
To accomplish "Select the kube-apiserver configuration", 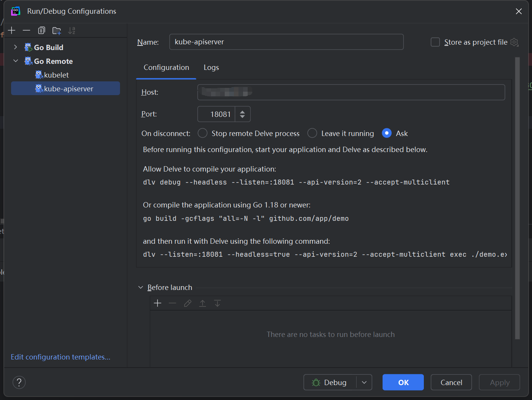I will pyautogui.click(x=65, y=88).
